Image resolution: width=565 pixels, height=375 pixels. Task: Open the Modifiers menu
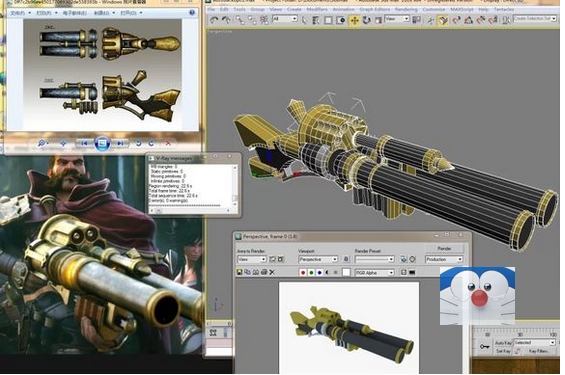pos(317,9)
